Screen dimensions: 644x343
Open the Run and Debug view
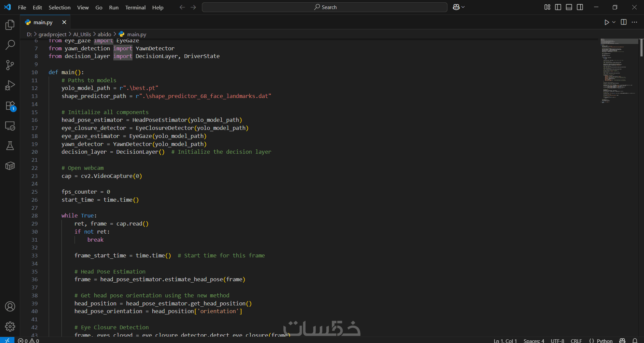pos(10,85)
